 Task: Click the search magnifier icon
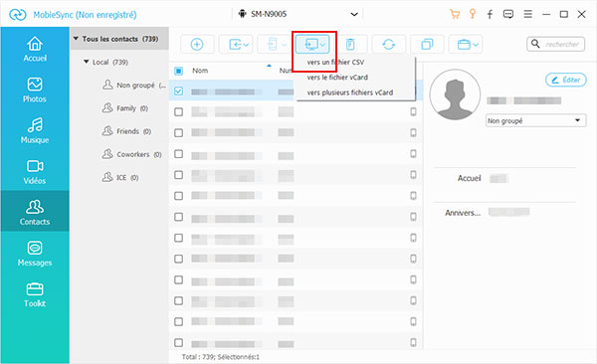535,44
